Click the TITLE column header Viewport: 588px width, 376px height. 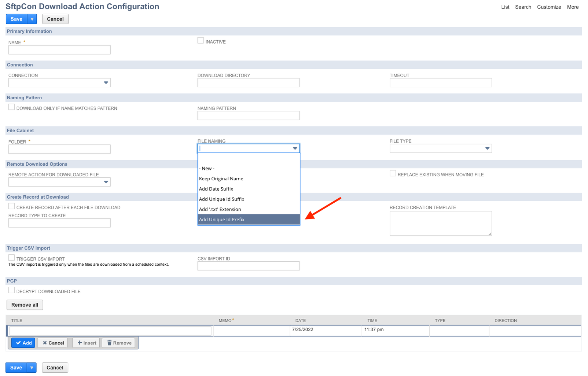tap(17, 321)
